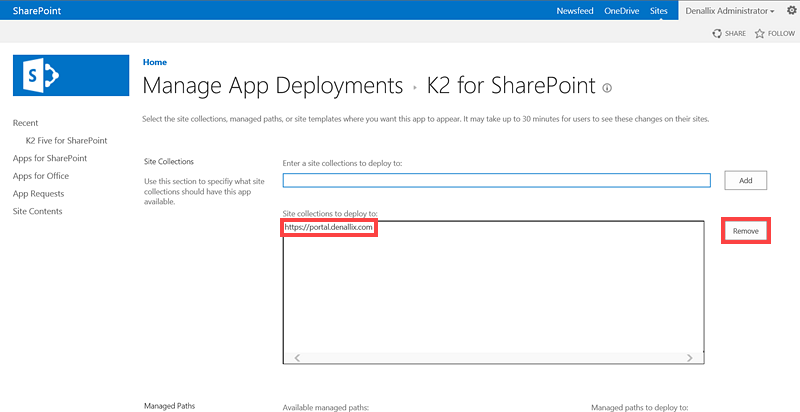Click the info icon beside the title
This screenshot has width=800, height=412.
[607, 87]
